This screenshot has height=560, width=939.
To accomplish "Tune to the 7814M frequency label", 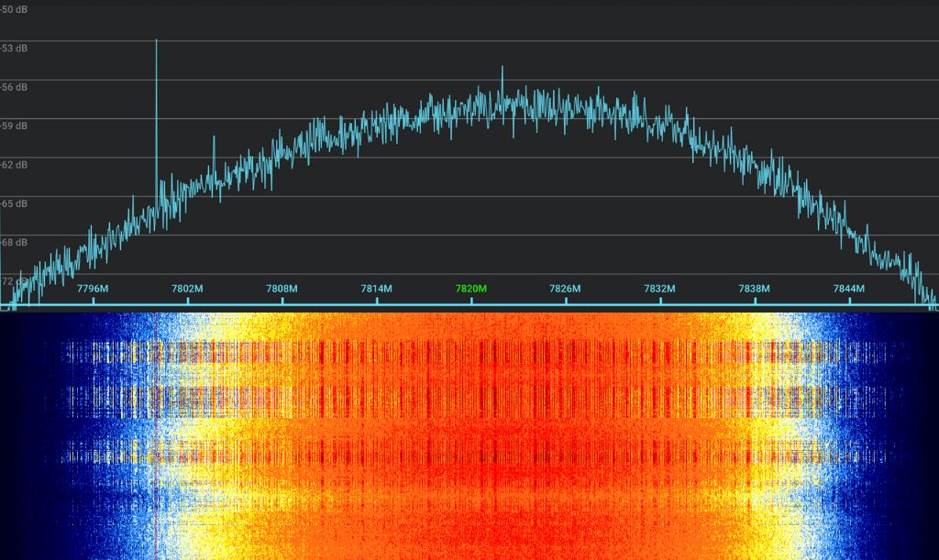I will (x=376, y=289).
